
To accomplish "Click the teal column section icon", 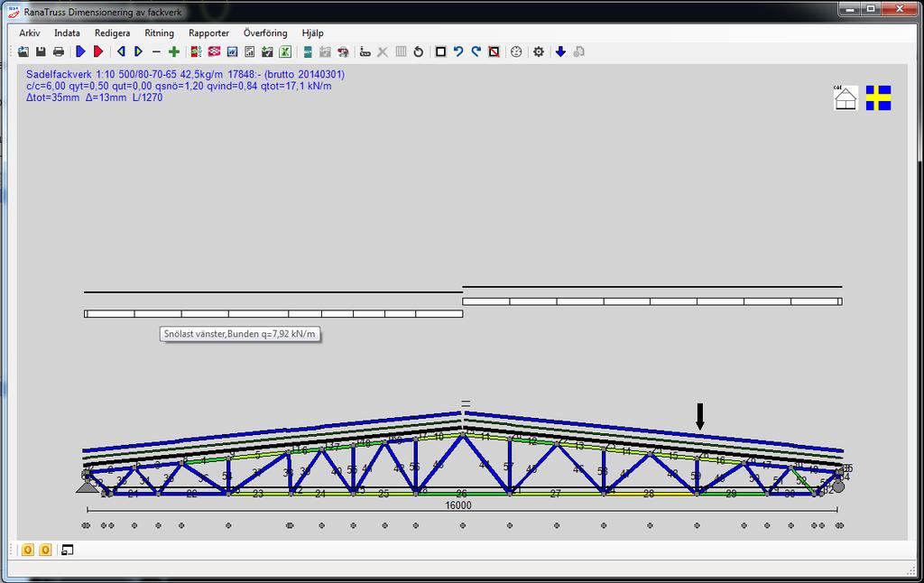I will 308,51.
